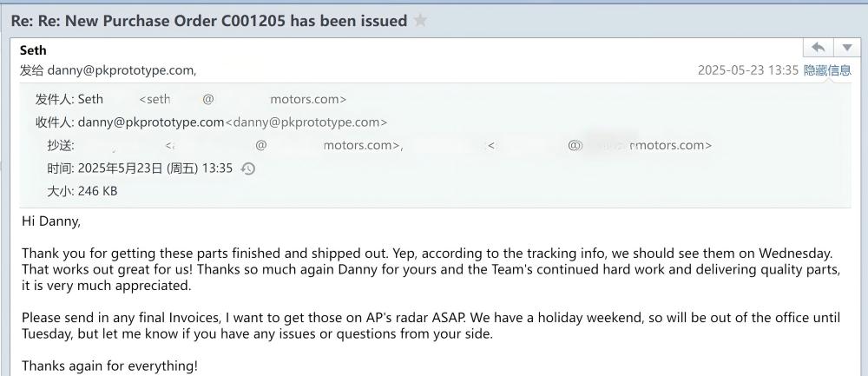Click the reply arrow icon
The image size is (868, 376).
coord(817,48)
